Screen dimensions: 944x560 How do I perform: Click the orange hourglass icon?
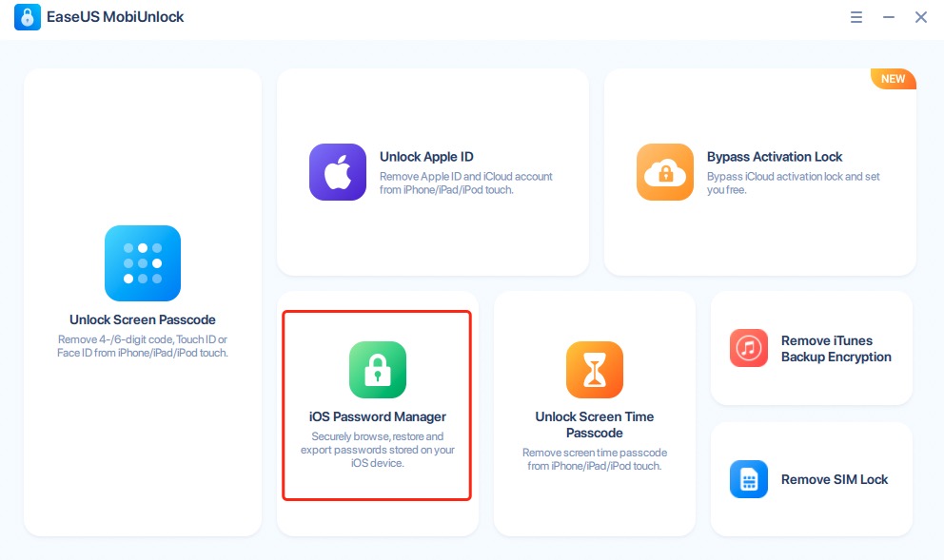click(595, 369)
